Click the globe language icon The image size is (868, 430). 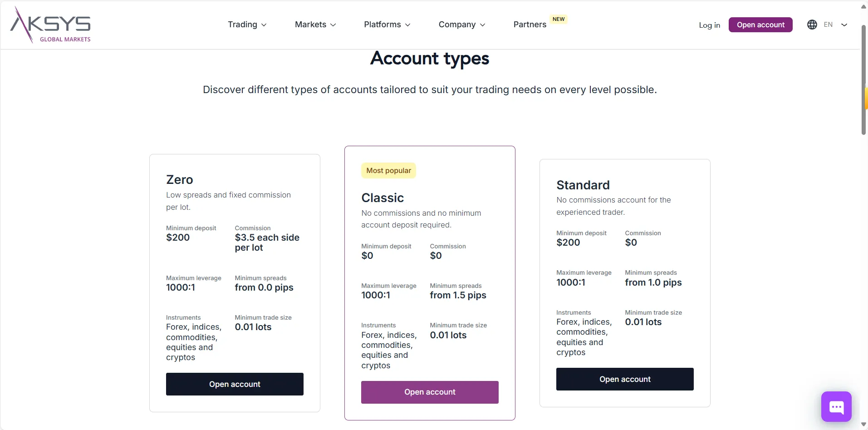click(812, 25)
